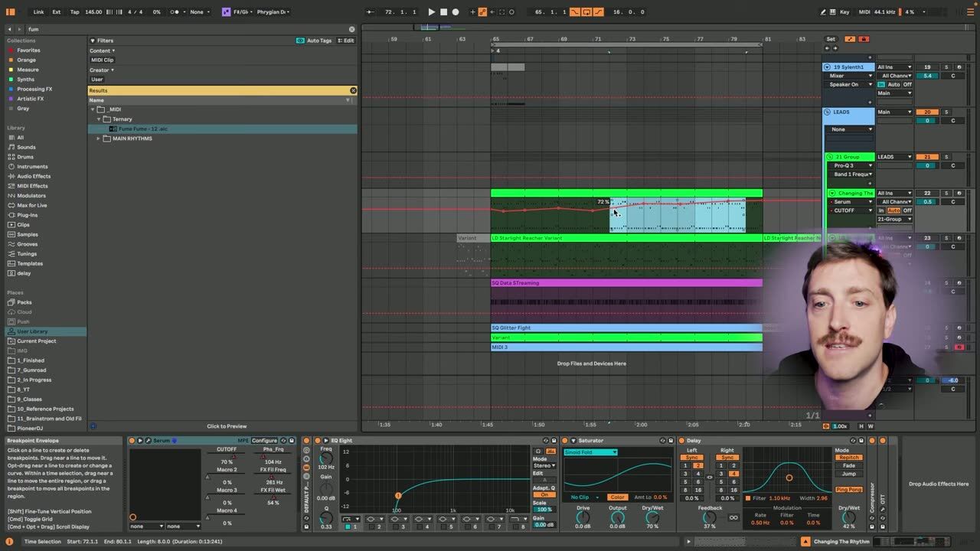Click the MIDI arrangement overdub plus icon

point(472,11)
